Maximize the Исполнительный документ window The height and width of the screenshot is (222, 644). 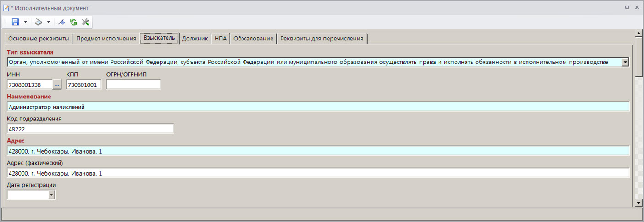(627, 8)
